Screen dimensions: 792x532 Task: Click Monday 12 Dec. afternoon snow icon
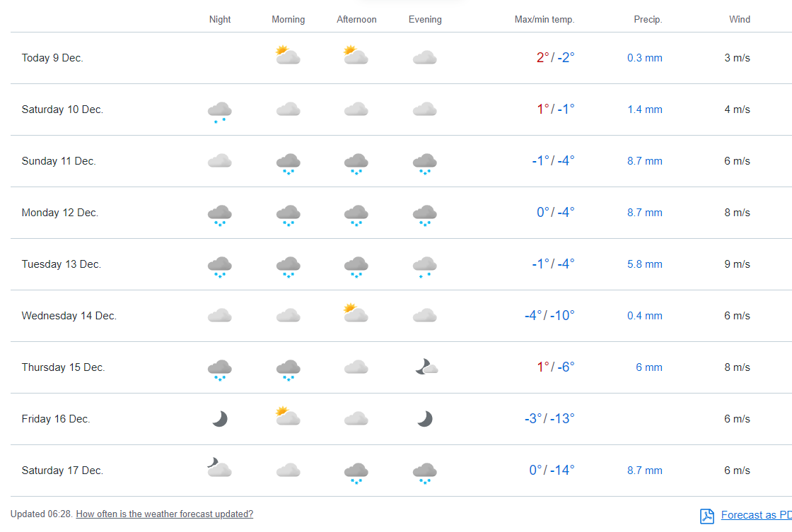(356, 215)
